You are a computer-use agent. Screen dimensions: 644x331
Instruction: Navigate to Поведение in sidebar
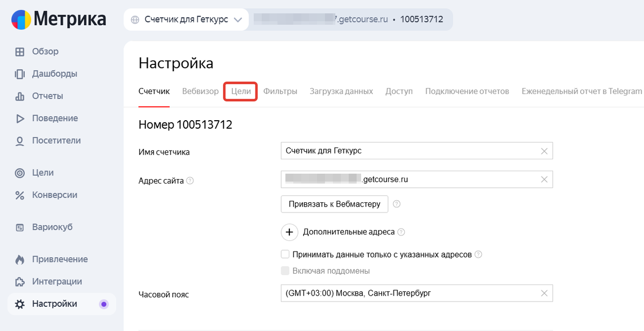55,119
